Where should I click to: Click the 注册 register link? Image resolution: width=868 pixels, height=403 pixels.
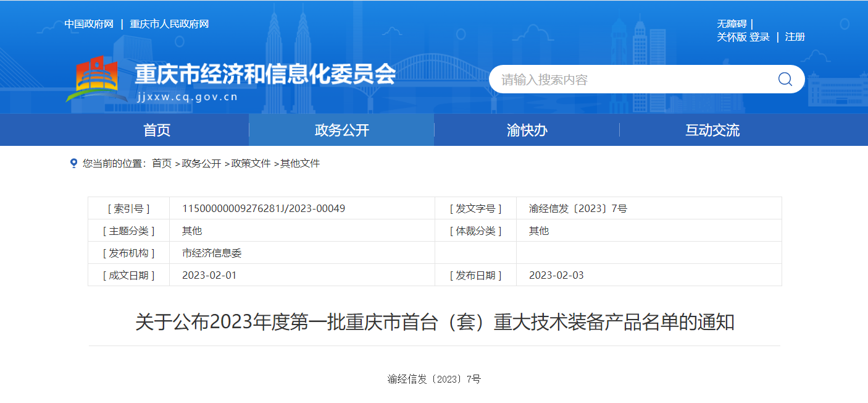pyautogui.click(x=795, y=37)
